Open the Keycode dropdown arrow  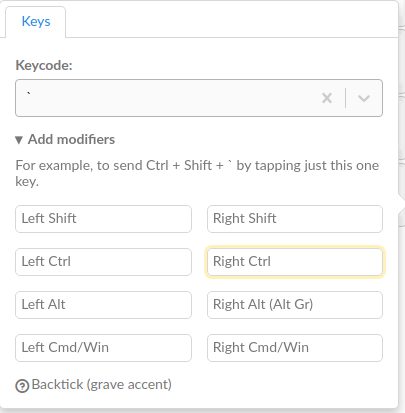coord(364,98)
